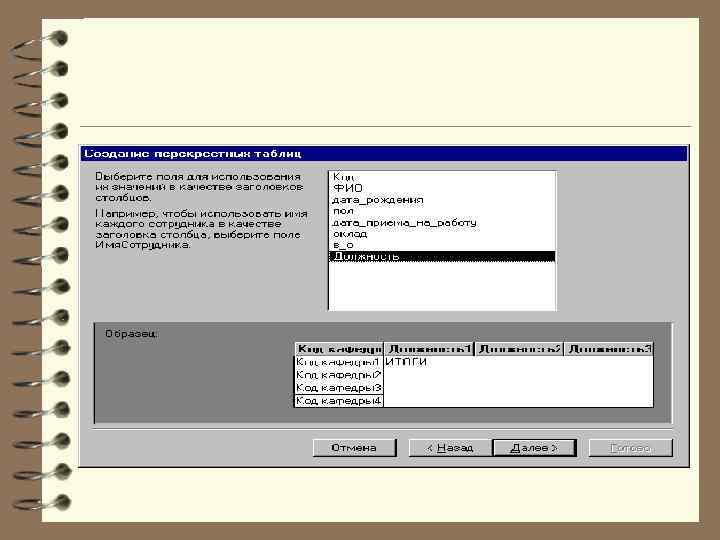Select the оклад field

442,234
